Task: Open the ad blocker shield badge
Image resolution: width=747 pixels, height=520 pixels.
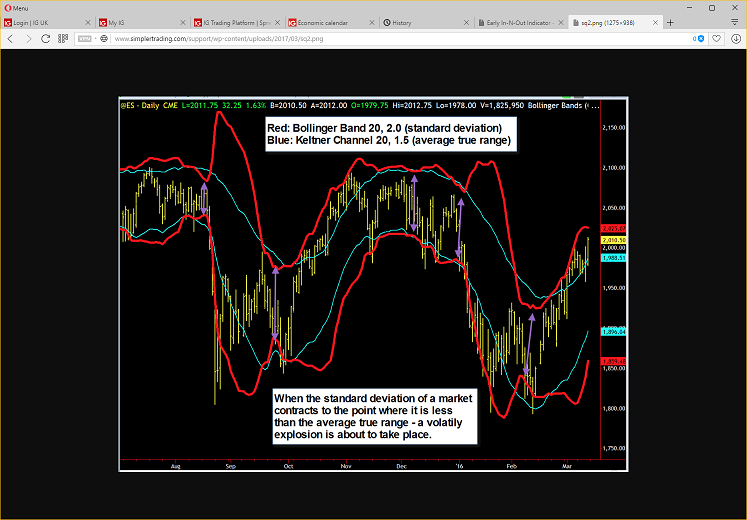Action: coord(698,39)
